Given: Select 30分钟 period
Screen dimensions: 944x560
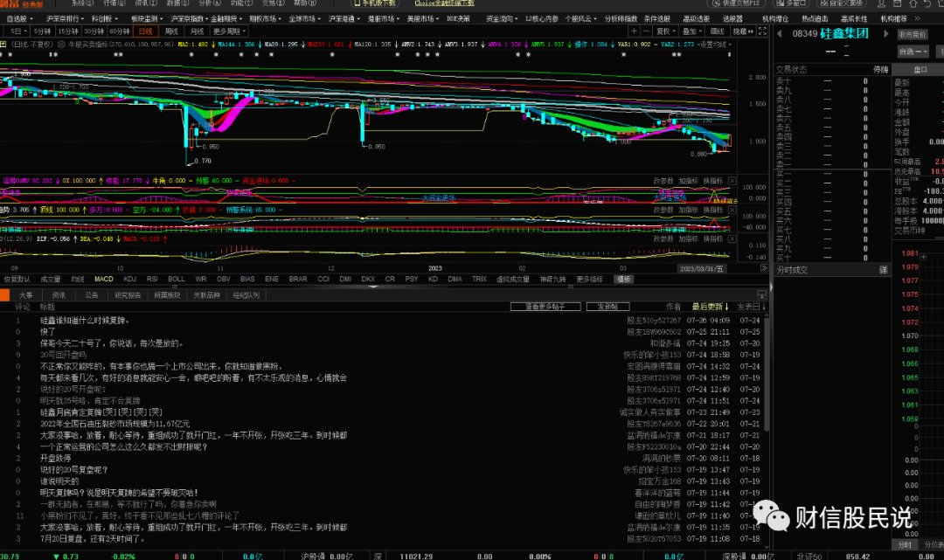Looking at the screenshot, I should click(x=94, y=31).
